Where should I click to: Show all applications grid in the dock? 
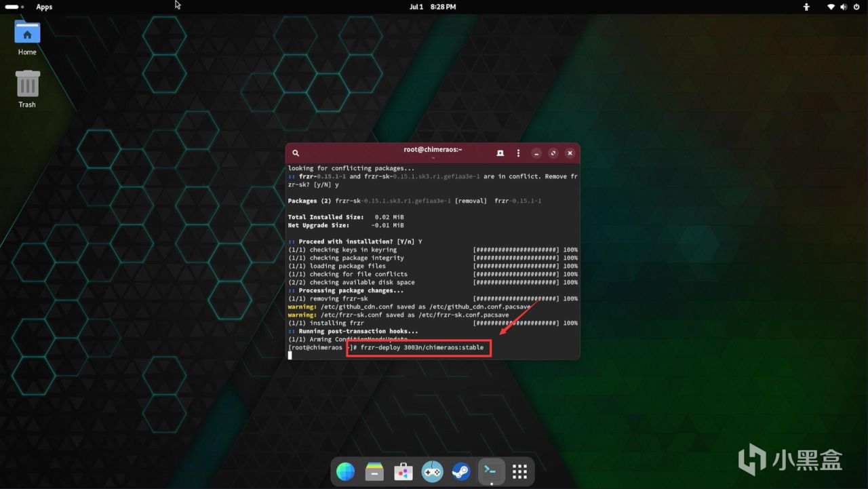pos(520,471)
